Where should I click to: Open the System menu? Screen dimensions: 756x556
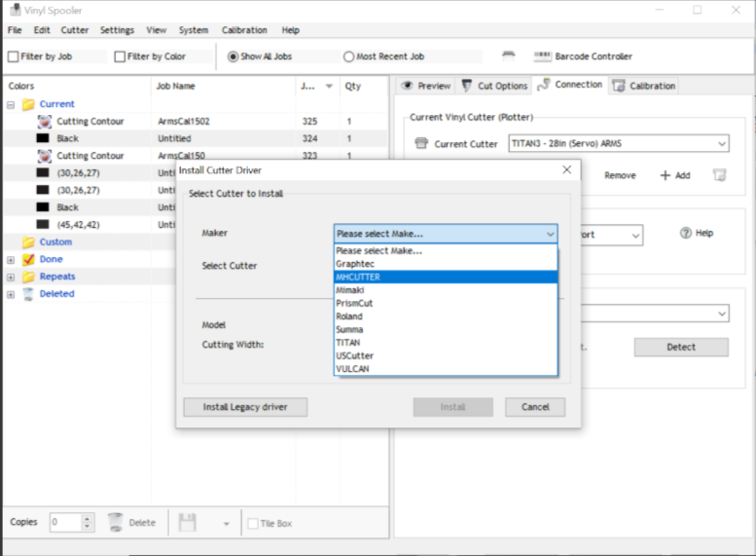coord(194,30)
